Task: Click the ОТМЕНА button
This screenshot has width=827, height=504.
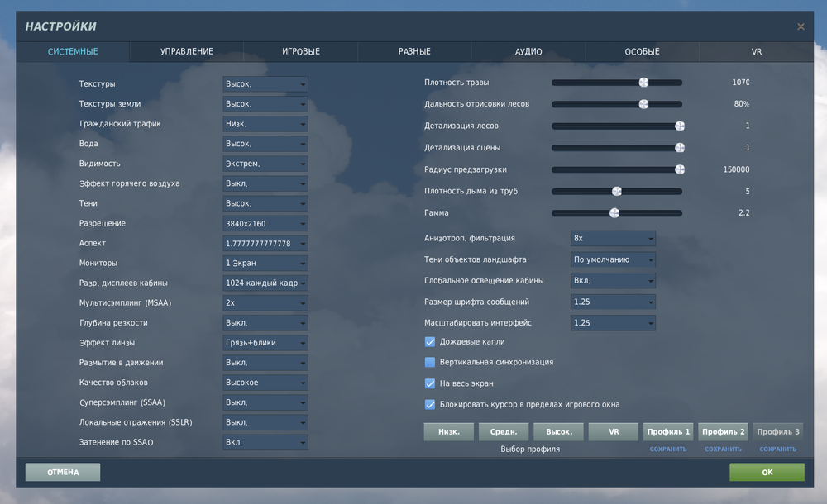Action: pyautogui.click(x=63, y=473)
